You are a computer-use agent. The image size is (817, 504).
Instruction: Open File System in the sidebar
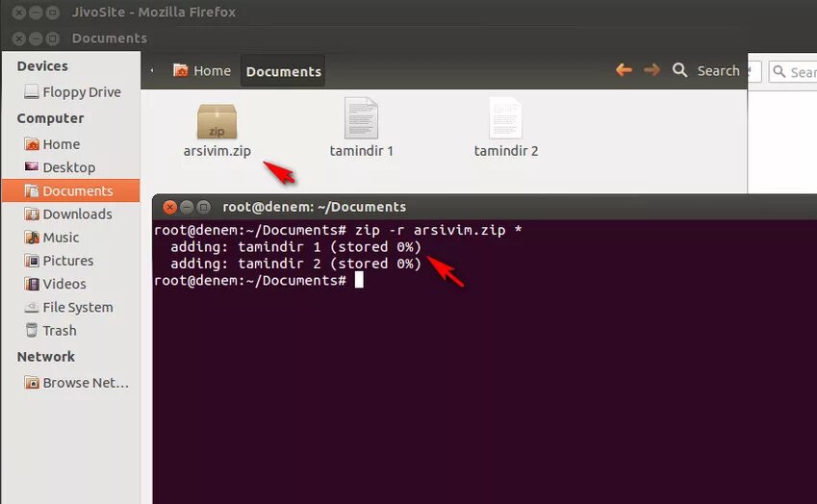pyautogui.click(x=68, y=307)
